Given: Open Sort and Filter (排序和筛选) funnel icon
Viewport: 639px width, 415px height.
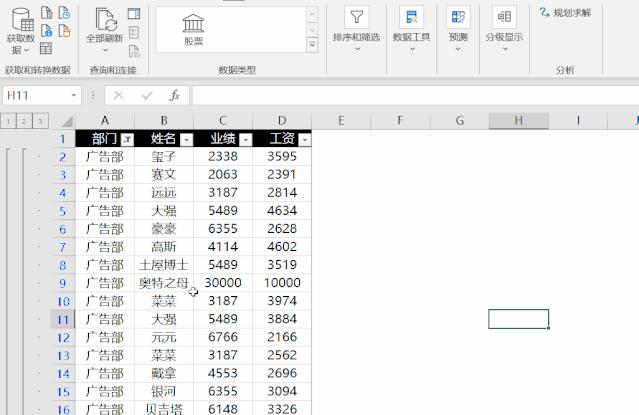Looking at the screenshot, I should [356, 17].
